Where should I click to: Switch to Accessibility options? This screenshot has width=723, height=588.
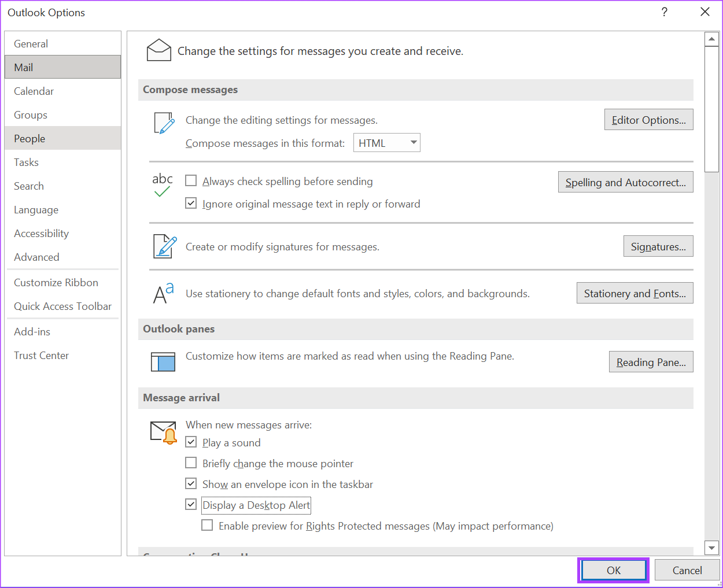coord(62,233)
